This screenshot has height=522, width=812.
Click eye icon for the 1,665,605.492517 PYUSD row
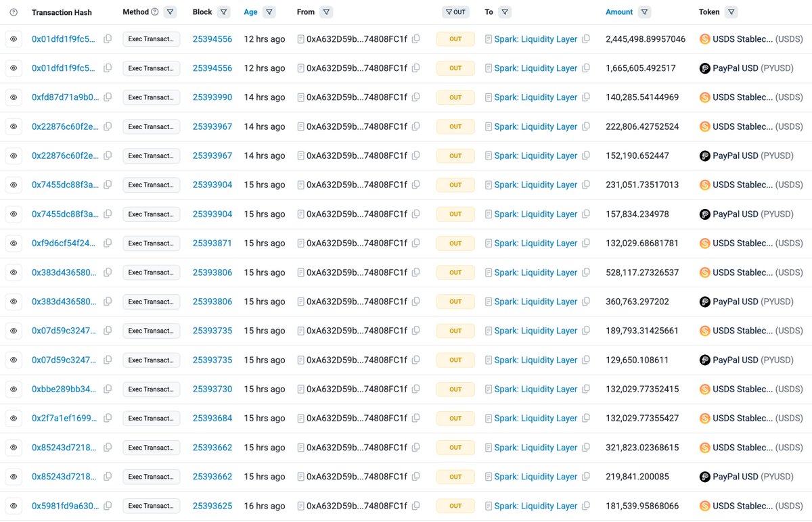14,68
